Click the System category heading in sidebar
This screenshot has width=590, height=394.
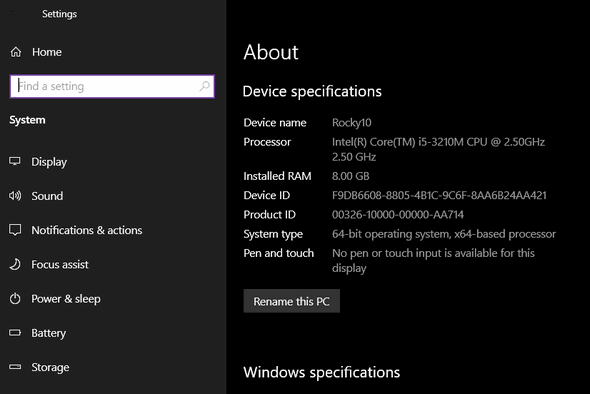click(x=27, y=120)
